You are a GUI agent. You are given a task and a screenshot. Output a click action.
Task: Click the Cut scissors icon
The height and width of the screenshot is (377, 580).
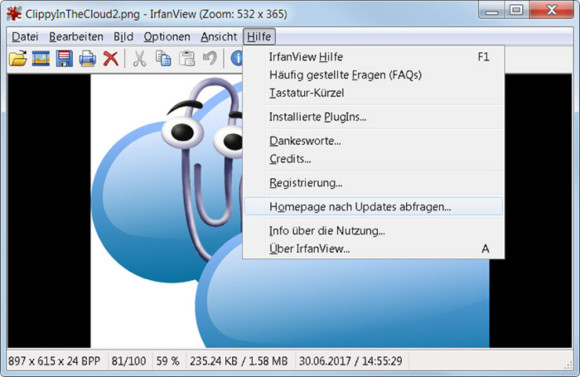139,58
